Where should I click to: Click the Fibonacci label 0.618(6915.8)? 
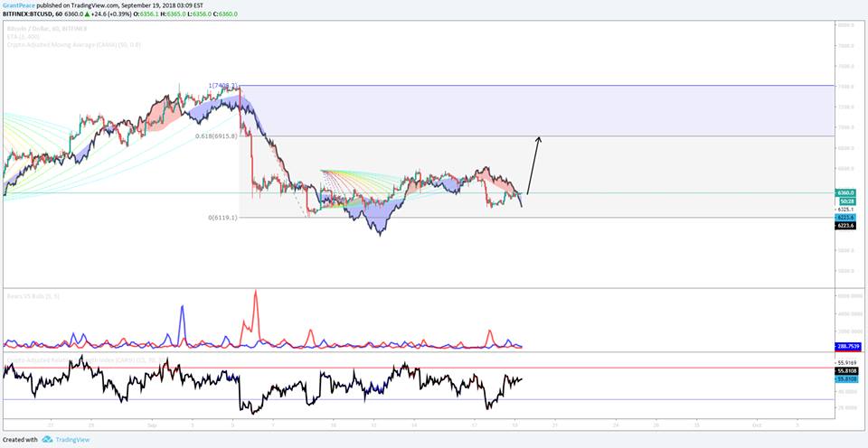216,135
